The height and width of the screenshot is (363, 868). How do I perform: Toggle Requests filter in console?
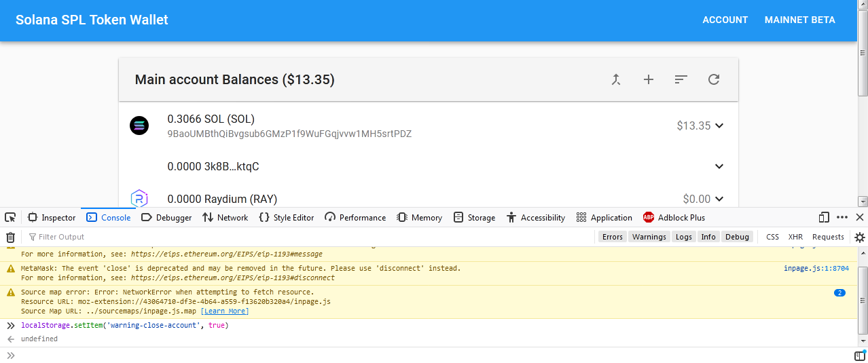pyautogui.click(x=828, y=237)
